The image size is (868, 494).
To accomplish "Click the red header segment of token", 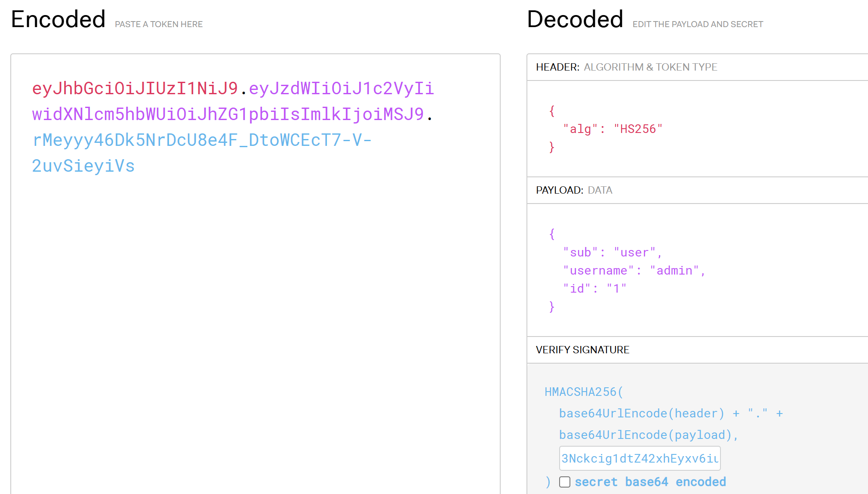I will click(x=135, y=89).
